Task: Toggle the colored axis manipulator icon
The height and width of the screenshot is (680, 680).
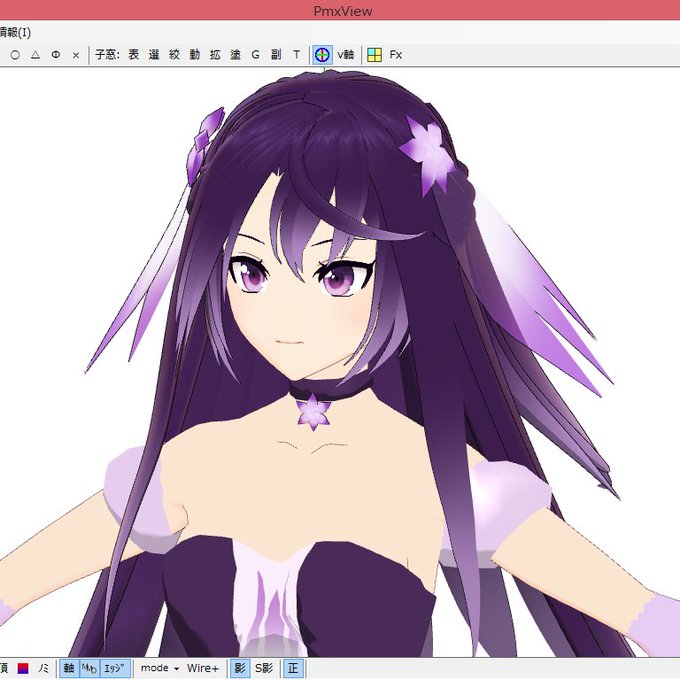Action: (323, 55)
